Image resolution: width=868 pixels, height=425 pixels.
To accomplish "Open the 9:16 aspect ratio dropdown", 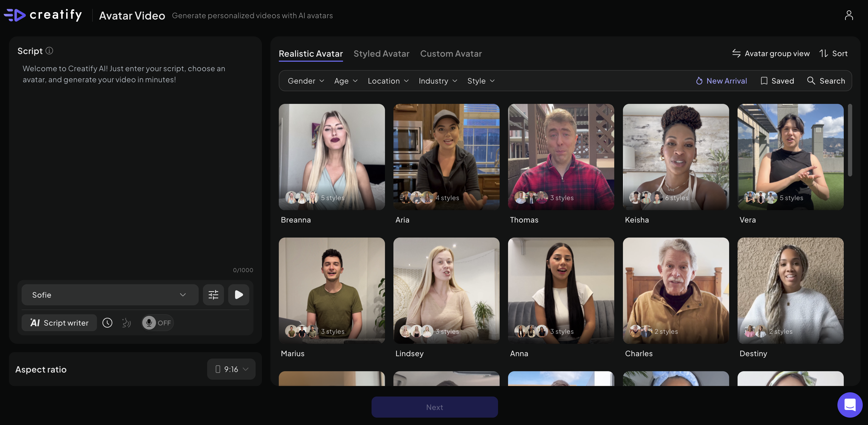I will pyautogui.click(x=231, y=369).
